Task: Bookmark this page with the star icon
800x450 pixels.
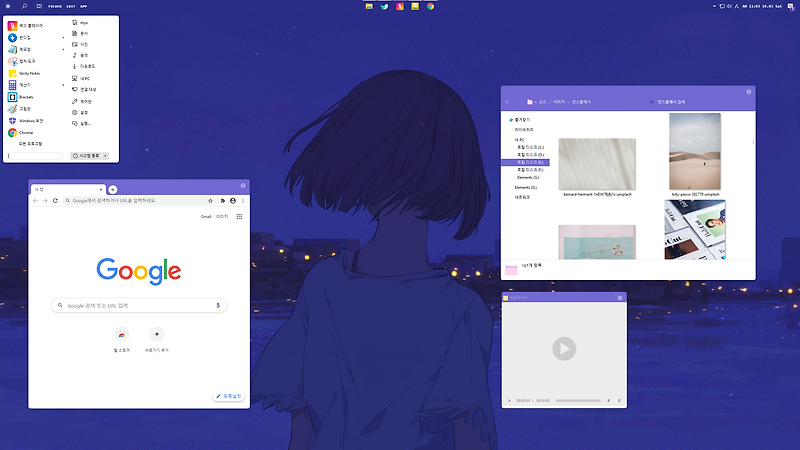Action: tap(210, 201)
